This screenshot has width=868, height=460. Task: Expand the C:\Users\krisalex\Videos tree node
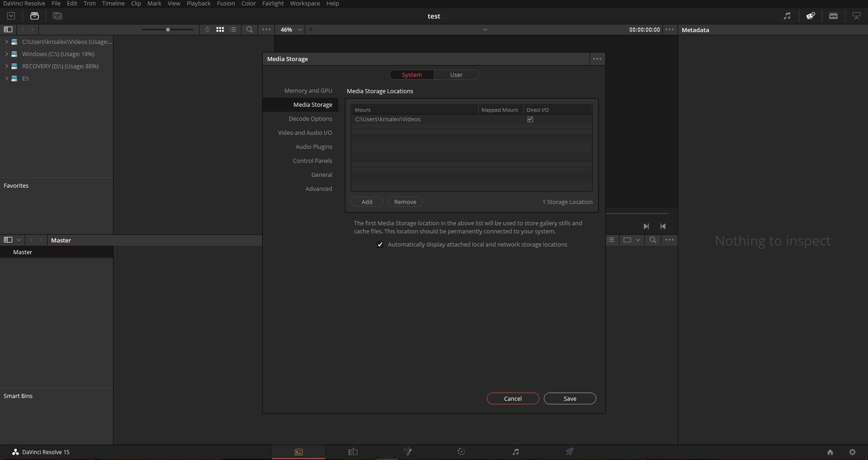[6, 42]
